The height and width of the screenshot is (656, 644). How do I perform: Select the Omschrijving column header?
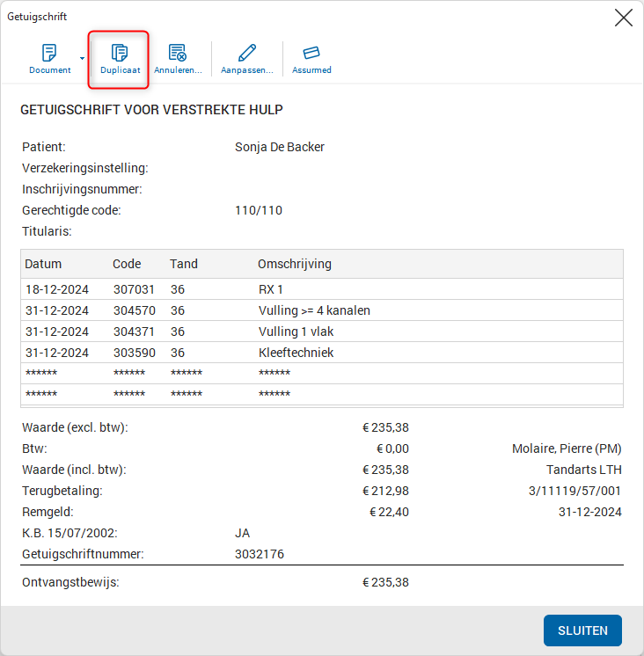pyautogui.click(x=295, y=264)
